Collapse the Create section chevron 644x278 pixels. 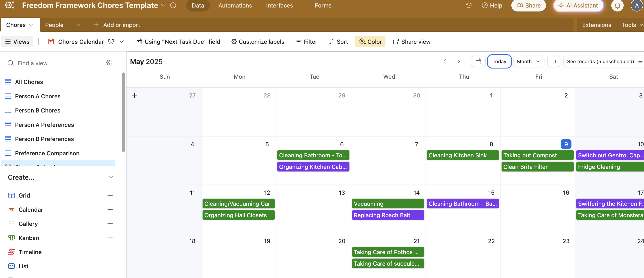pos(111,177)
